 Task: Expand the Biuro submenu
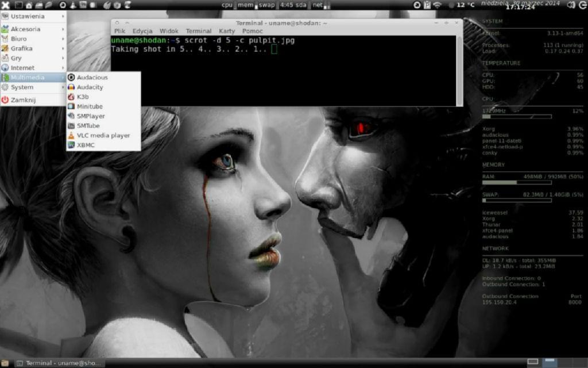pos(33,39)
